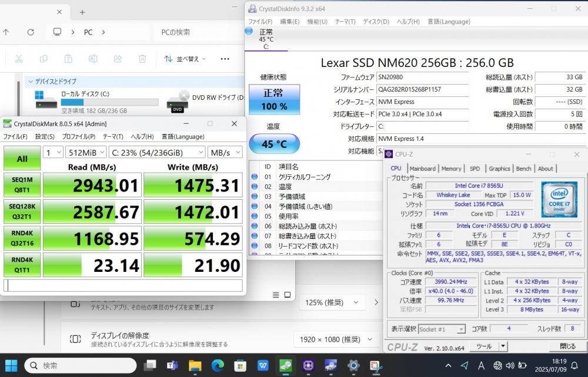Image resolution: width=588 pixels, height=377 pixels.
Task: Open 機能(U) menu in CrystalDiskInfo
Action: tap(318, 22)
